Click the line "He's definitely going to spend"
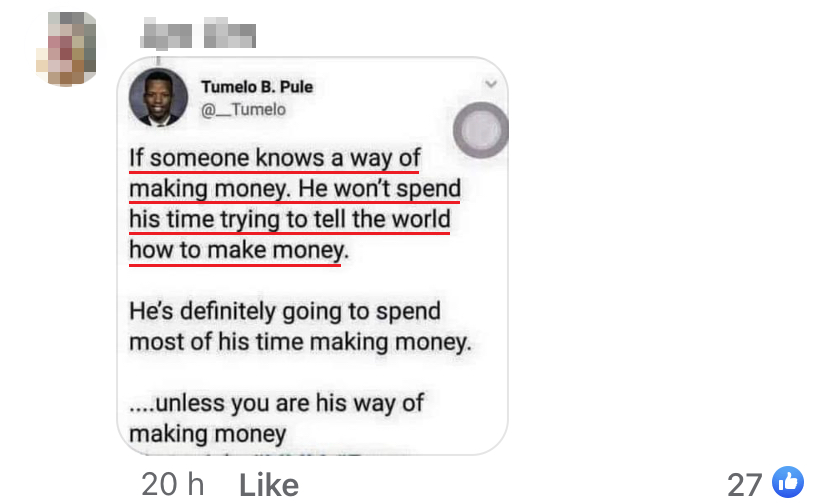 coord(284,311)
